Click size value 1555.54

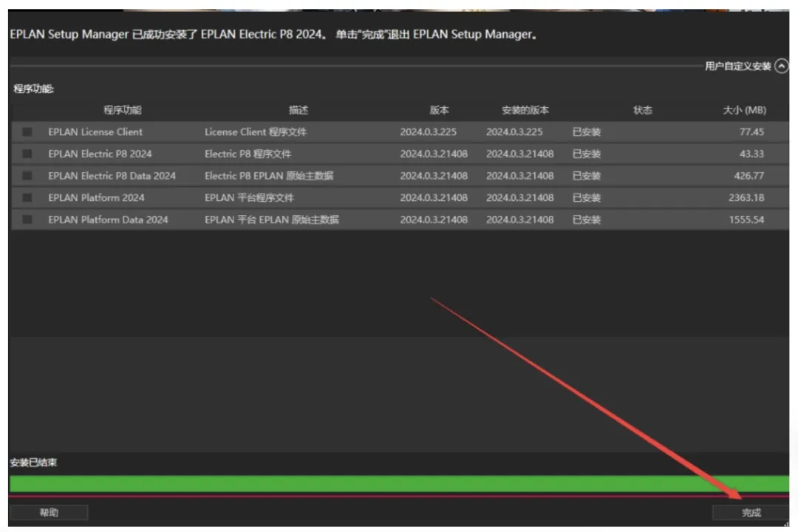pyautogui.click(x=746, y=219)
